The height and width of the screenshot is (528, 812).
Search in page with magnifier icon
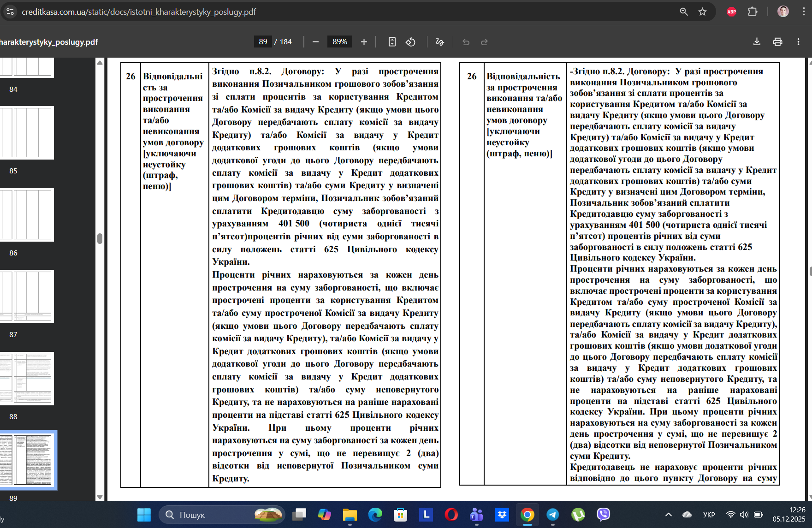[x=684, y=12]
